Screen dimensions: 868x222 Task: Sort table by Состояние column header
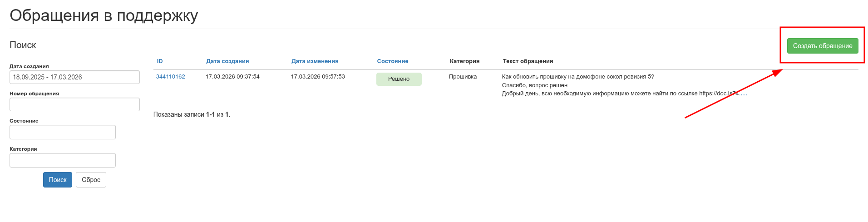392,61
